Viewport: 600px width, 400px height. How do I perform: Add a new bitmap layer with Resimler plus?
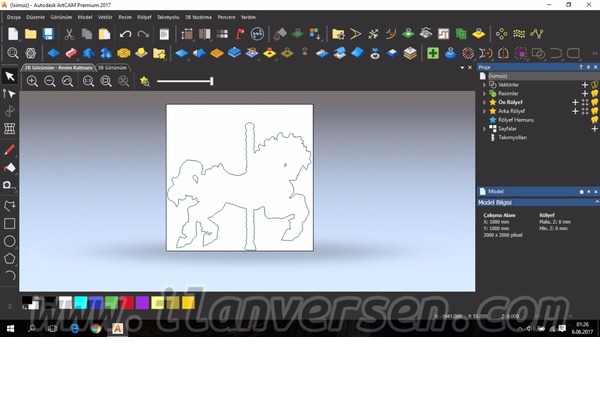pos(585,93)
